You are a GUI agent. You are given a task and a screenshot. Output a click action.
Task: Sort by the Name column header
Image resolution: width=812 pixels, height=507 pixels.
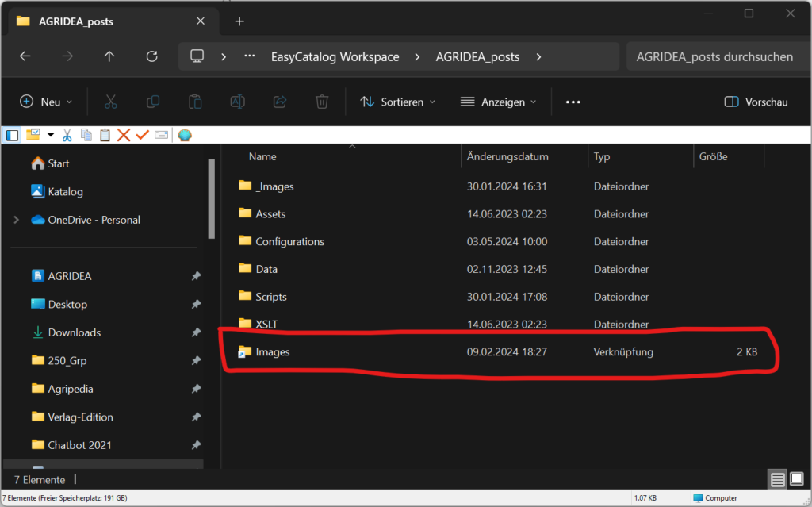(x=262, y=156)
